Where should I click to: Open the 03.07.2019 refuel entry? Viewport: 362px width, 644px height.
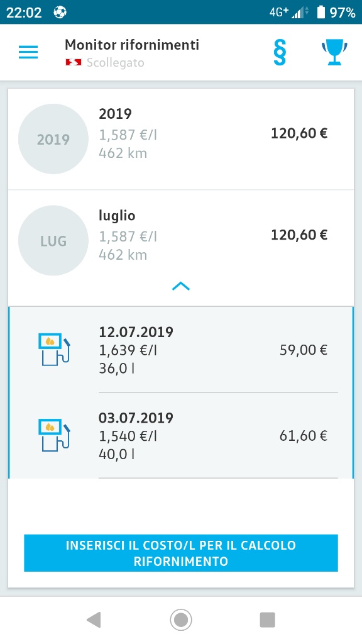coord(180,435)
